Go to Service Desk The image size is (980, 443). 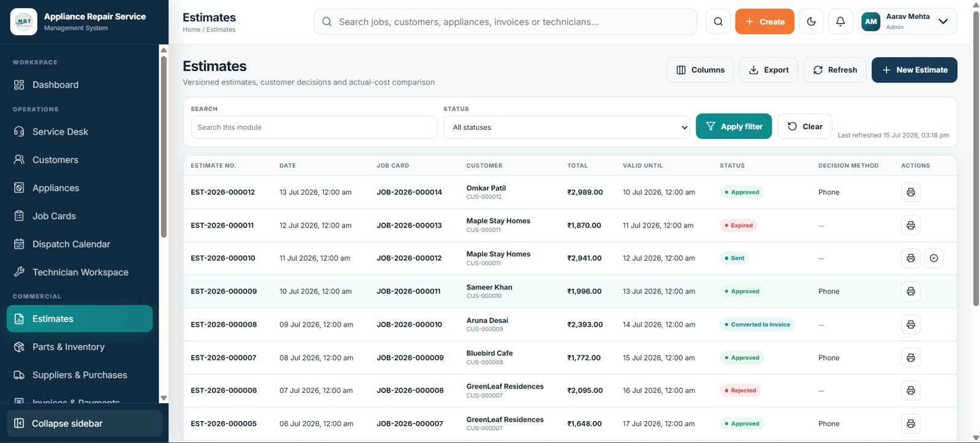(80, 132)
